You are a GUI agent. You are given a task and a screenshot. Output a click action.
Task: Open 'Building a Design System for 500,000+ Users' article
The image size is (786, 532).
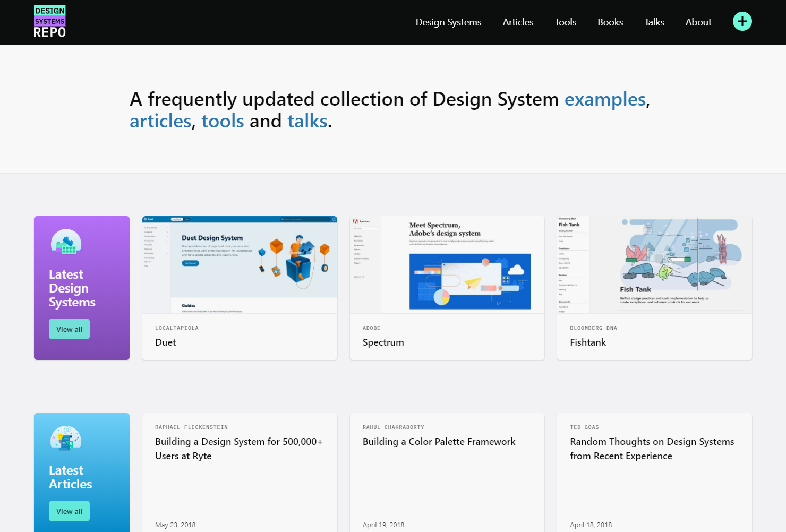(239, 449)
